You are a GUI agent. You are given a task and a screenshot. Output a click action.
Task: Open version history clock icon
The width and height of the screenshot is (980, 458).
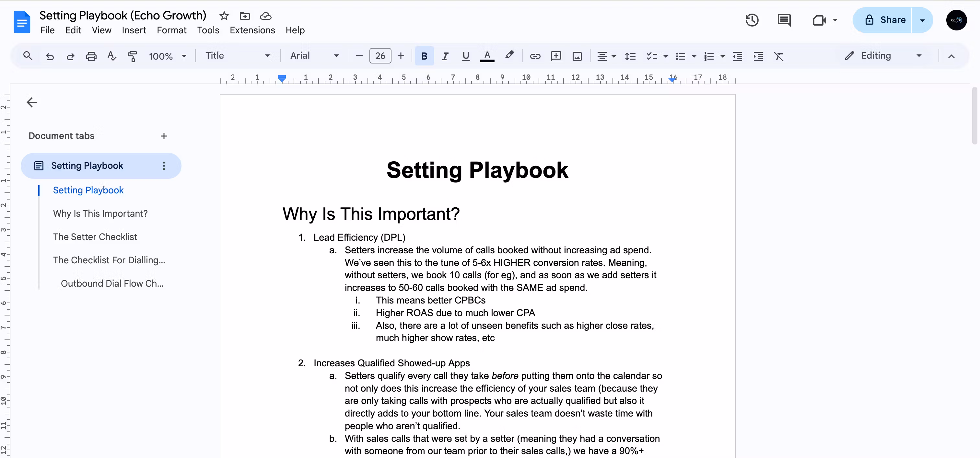point(752,20)
